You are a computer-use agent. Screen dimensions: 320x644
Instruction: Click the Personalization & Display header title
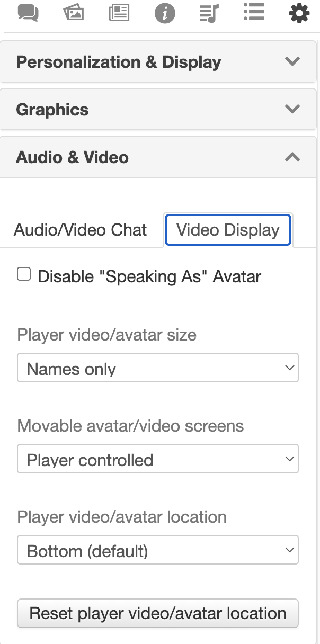tap(119, 62)
